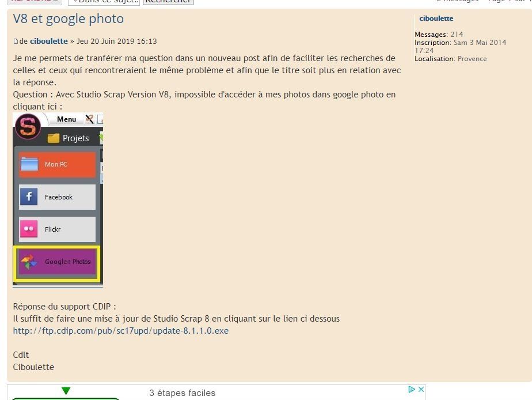
Task: Open the post title "V8 et google photo"
Action: [x=68, y=18]
